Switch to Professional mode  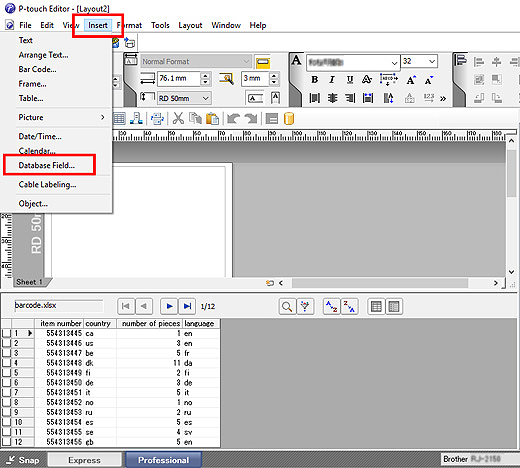click(163, 460)
